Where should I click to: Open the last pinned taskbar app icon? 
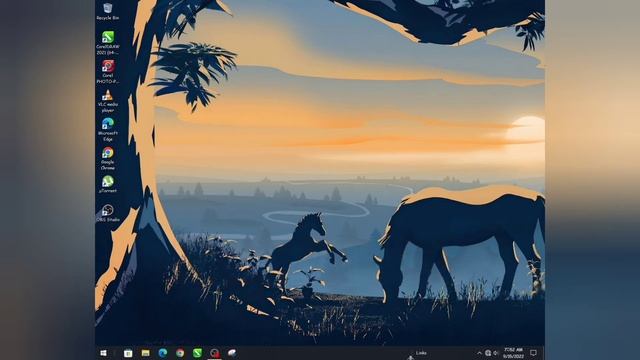232,353
